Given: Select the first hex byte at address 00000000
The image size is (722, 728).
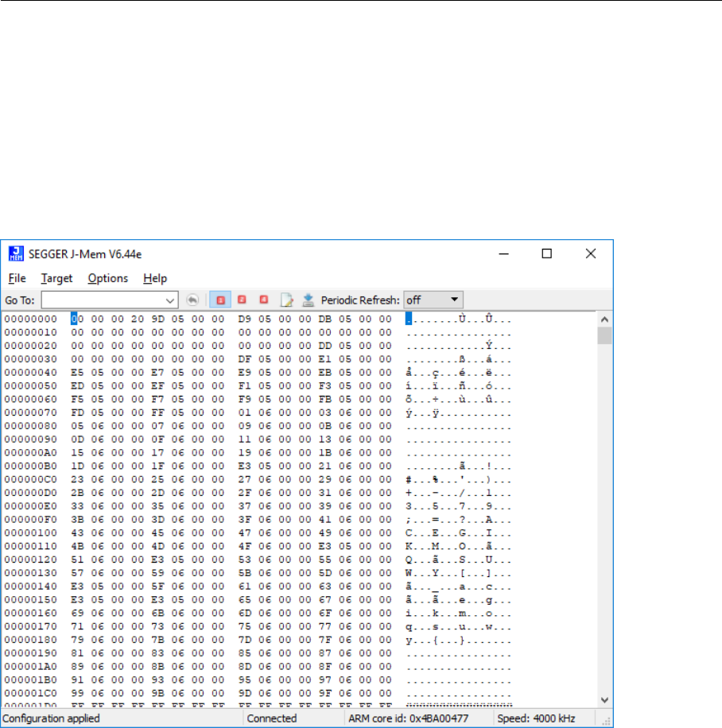Looking at the screenshot, I should [x=76, y=319].
